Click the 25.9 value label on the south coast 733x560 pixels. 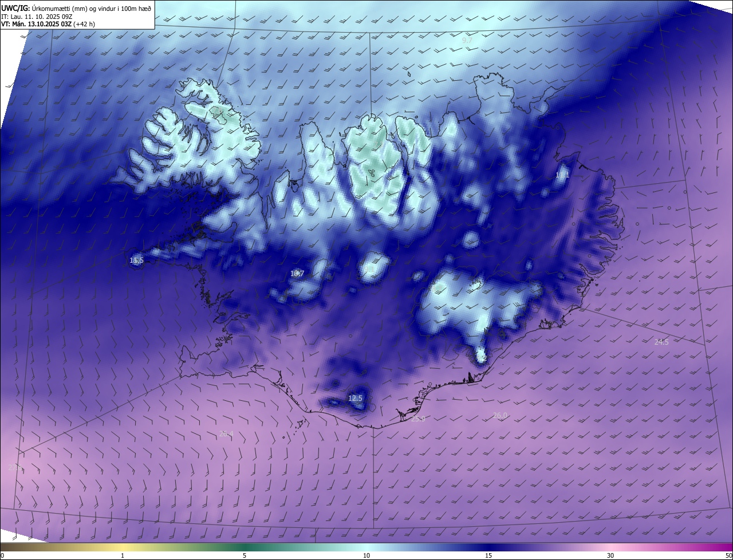[x=418, y=419]
